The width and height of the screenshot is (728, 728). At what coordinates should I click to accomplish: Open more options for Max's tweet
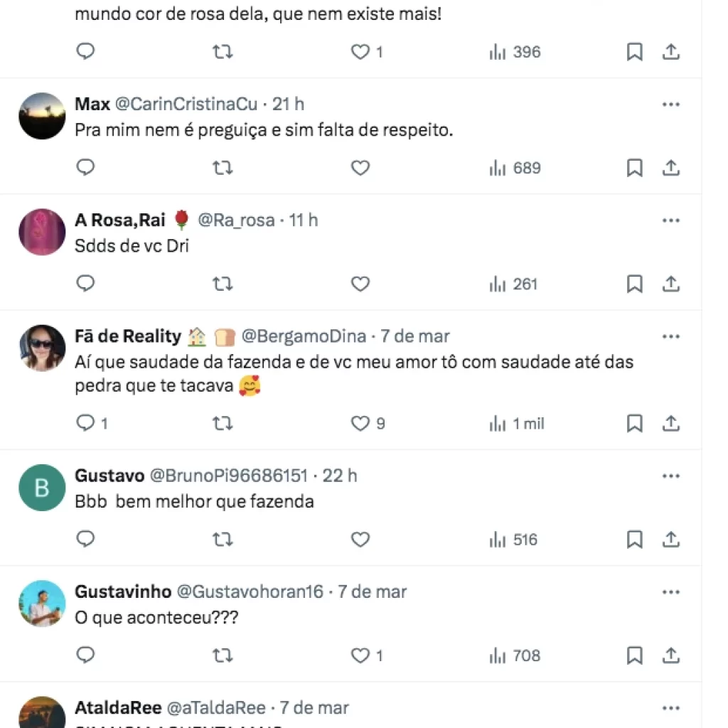point(670,104)
